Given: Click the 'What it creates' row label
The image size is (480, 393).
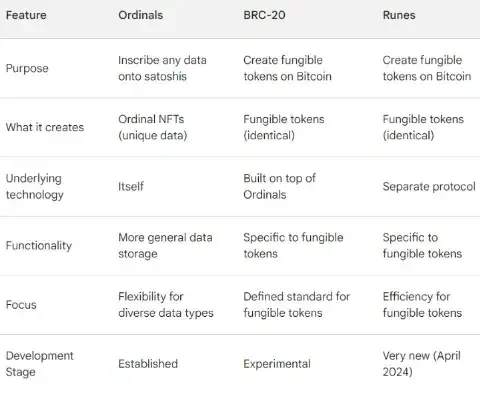Looking at the screenshot, I should coord(45,127).
